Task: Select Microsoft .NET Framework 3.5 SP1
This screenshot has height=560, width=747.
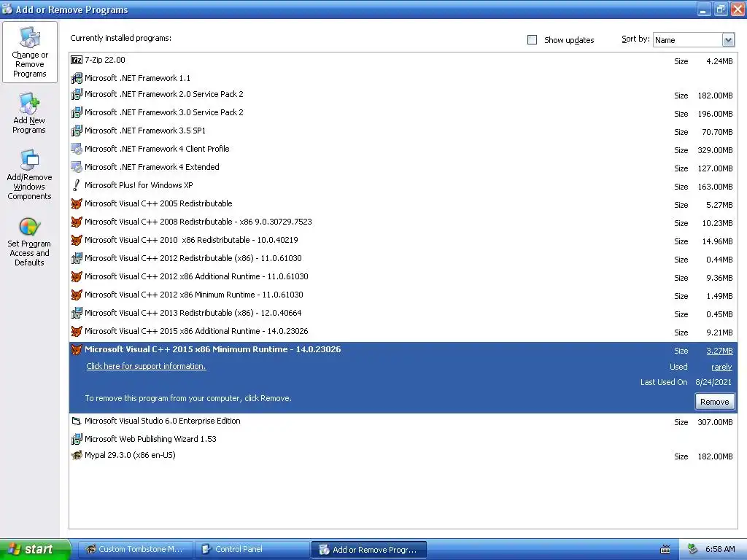Action: 403,131
